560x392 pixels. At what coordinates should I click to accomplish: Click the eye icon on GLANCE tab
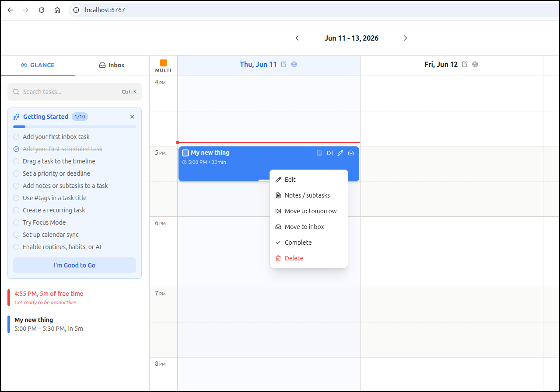[24, 65]
